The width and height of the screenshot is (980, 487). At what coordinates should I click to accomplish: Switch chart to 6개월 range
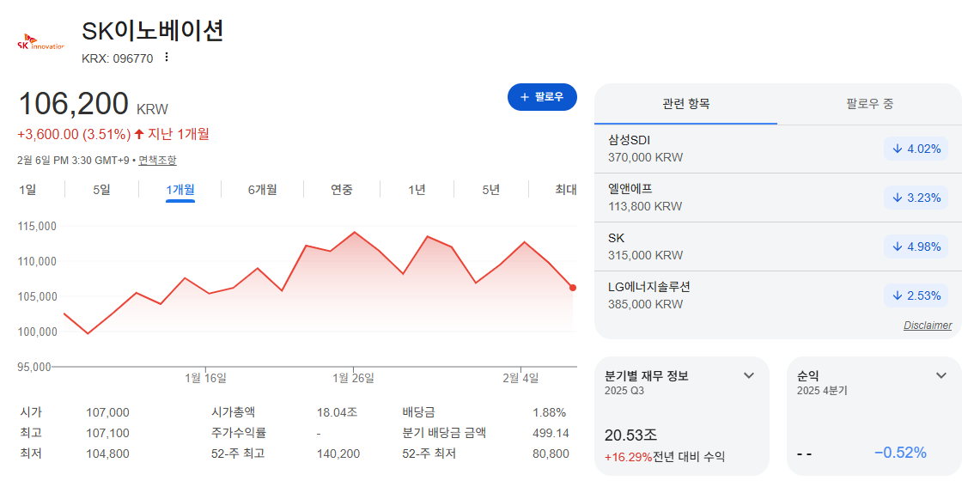point(263,190)
